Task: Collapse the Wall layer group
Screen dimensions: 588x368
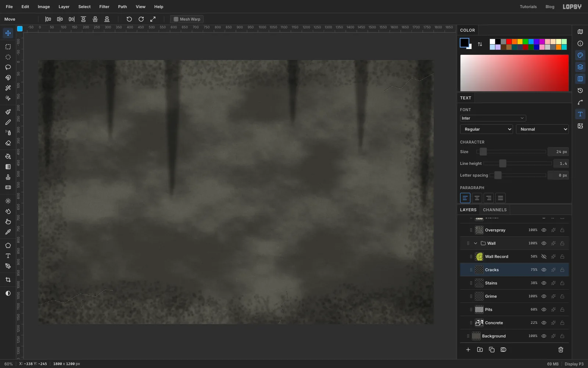Action: pos(476,243)
